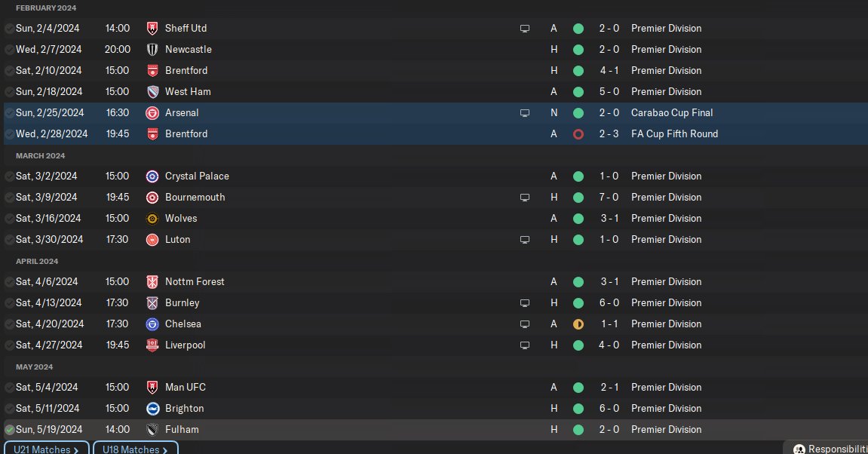The image size is (868, 454).
Task: Toggle the check circle beside the Luton fixture
Action: coord(9,240)
